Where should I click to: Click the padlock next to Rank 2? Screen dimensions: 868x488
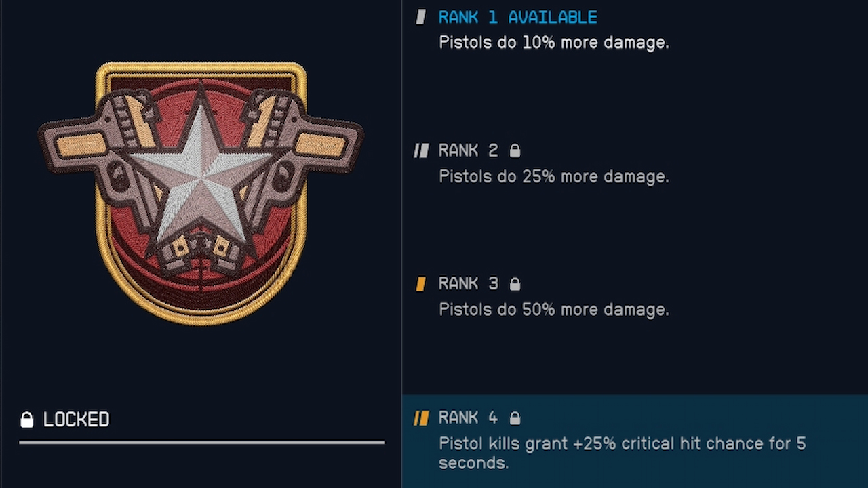(515, 150)
